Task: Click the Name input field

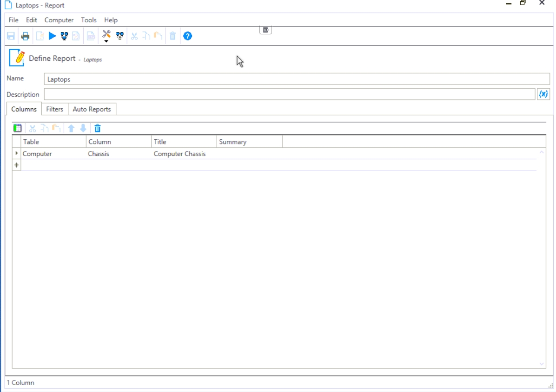Action: [x=297, y=79]
